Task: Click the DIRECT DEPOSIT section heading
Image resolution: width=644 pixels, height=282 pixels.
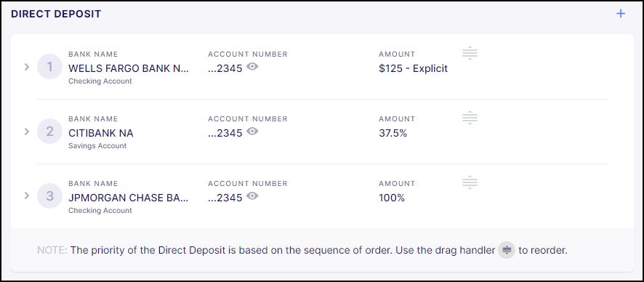Action: 56,14
